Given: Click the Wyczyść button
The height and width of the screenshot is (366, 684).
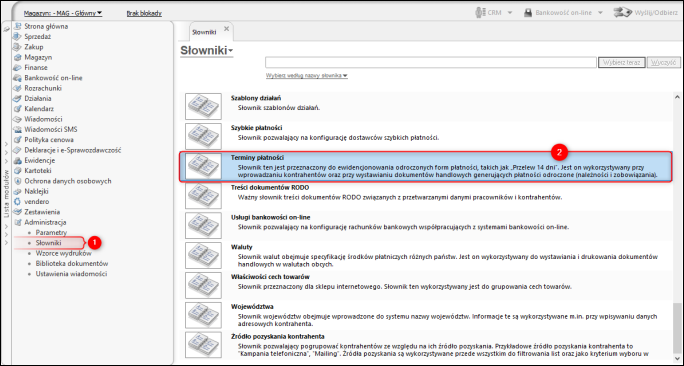Looking at the screenshot, I should tap(663, 62).
